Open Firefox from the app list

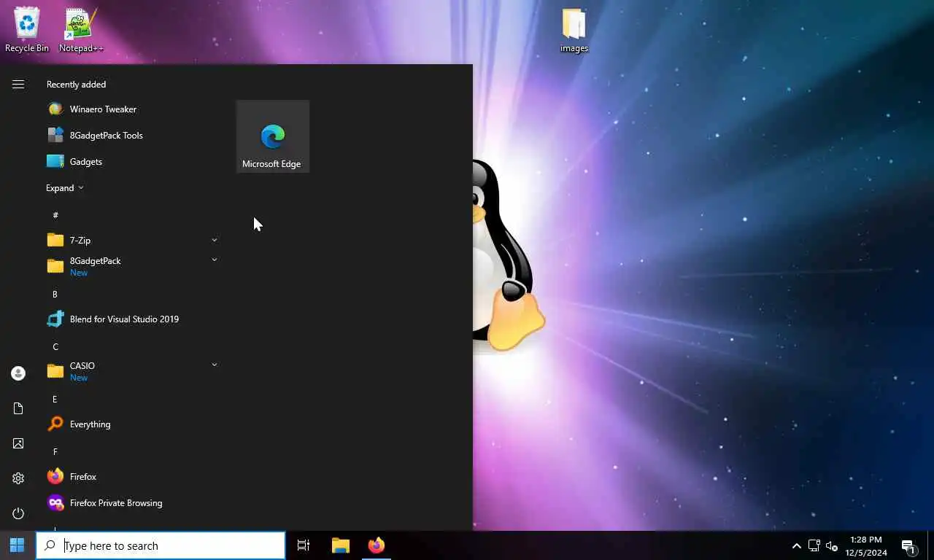[x=131, y=477]
